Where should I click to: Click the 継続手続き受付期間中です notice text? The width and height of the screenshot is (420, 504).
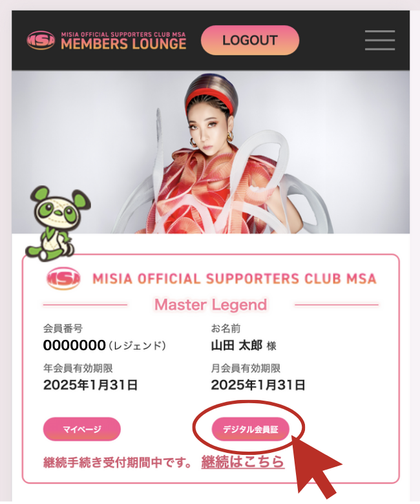pyautogui.click(x=118, y=463)
